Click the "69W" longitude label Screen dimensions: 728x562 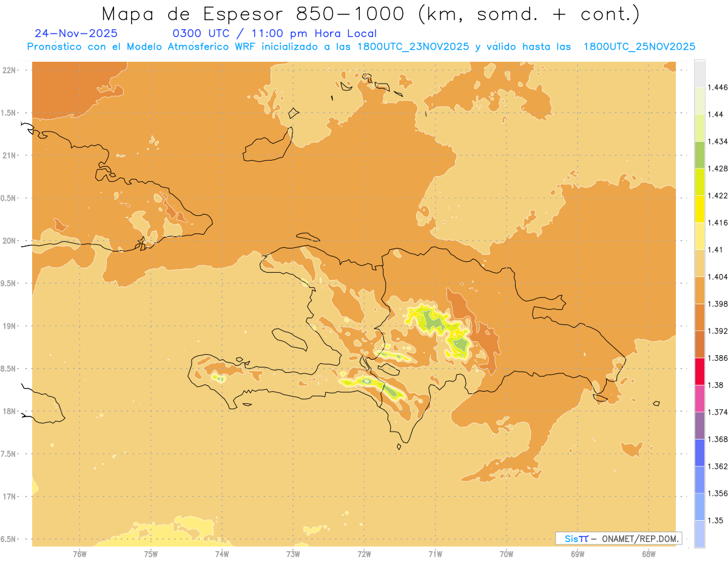[578, 555]
